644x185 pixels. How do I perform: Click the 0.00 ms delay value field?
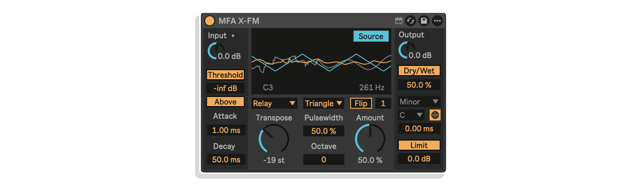pyautogui.click(x=419, y=129)
